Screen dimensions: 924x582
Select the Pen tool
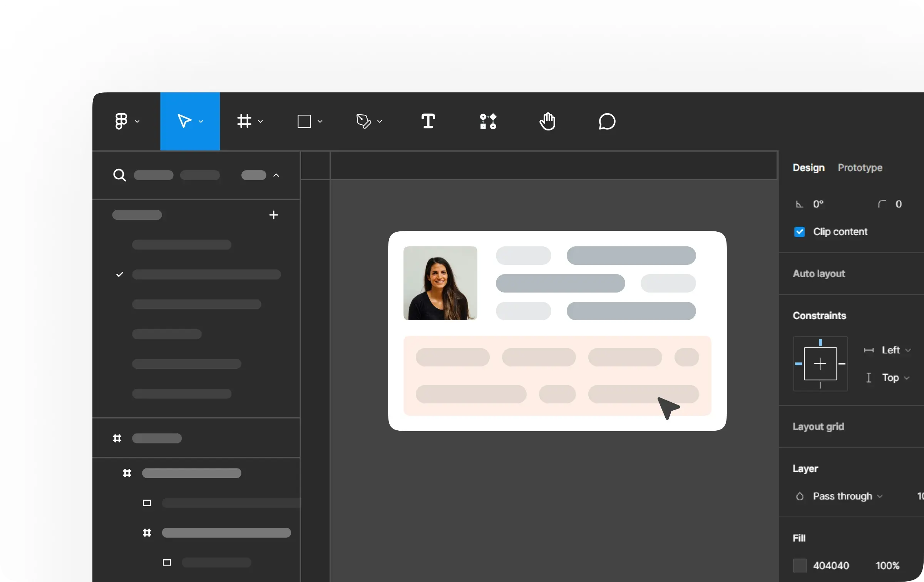click(364, 121)
